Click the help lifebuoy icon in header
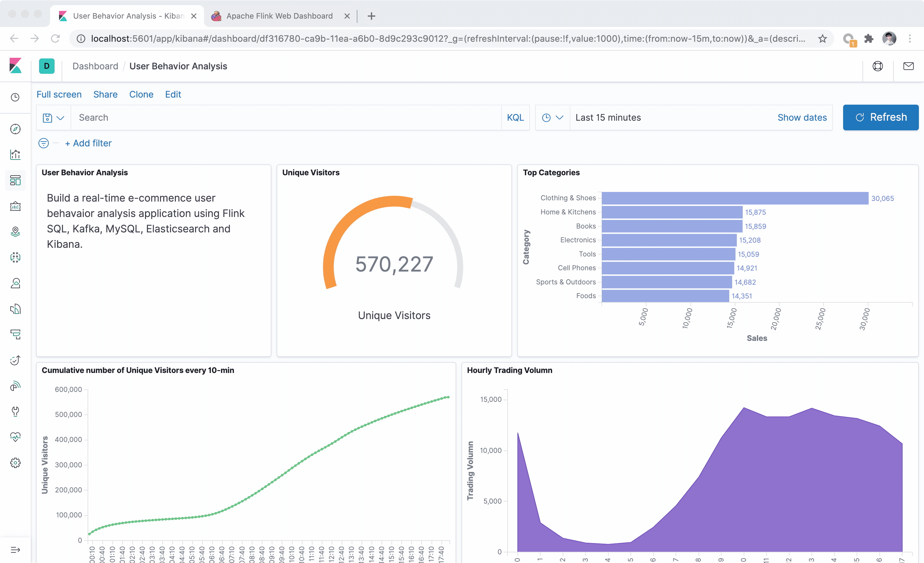 877,66
